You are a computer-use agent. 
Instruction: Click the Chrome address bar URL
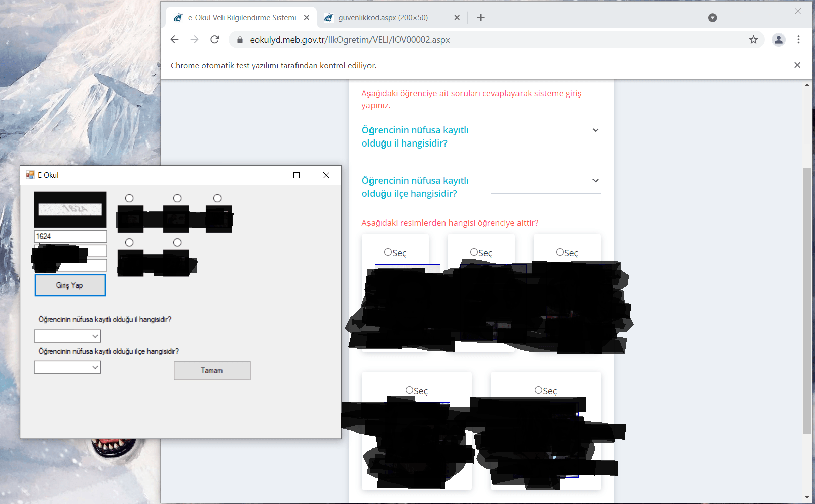coord(350,40)
